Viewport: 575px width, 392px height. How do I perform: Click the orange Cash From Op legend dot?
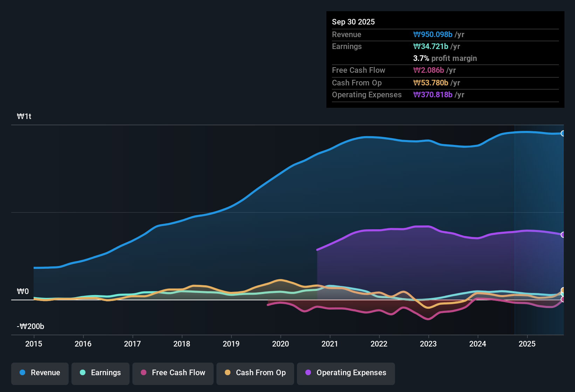[228, 373]
